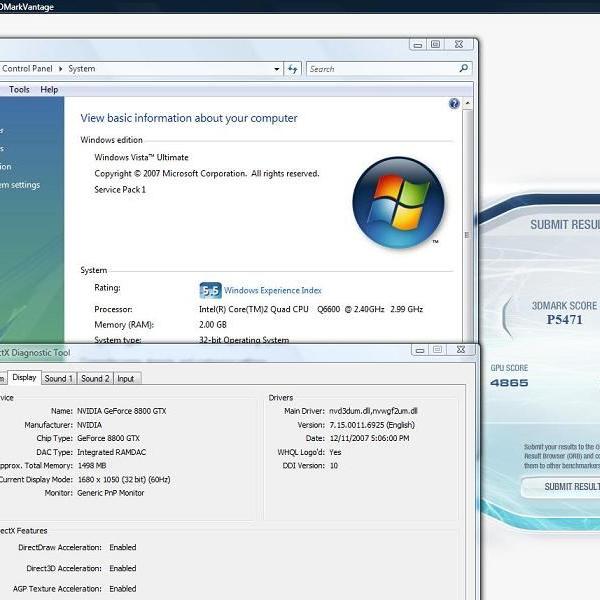600x600 pixels.
Task: Minimize the DirectX Diagnostic Tool window
Action: click(420, 350)
